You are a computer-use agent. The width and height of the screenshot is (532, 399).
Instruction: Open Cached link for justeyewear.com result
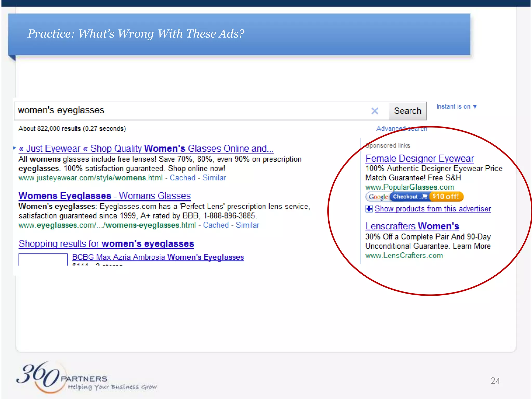click(x=183, y=178)
